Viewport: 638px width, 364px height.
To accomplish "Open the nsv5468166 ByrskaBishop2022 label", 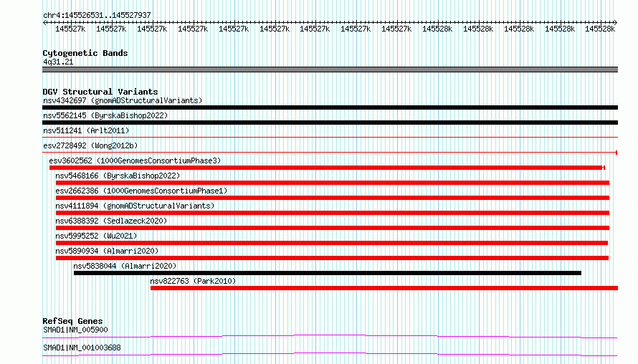I will click(x=118, y=176).
